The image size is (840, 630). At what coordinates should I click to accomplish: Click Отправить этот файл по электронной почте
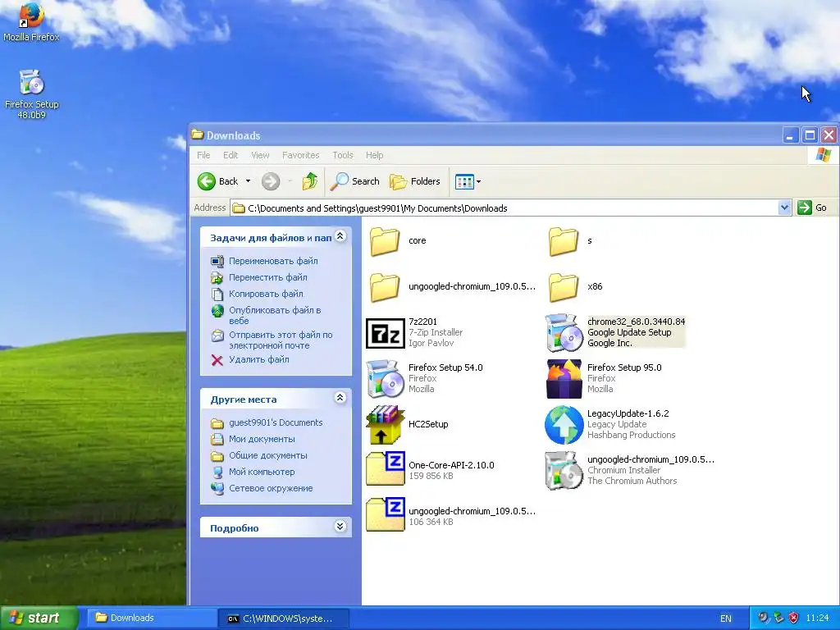[281, 340]
